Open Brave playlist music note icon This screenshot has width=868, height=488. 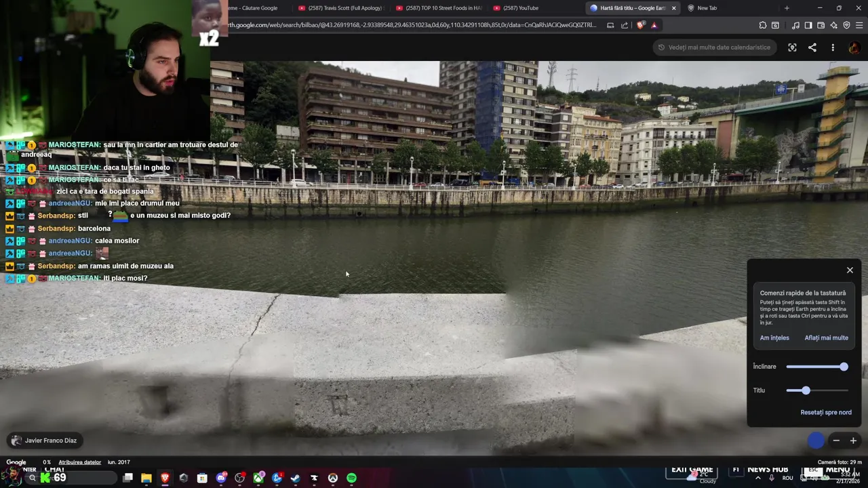[795, 25]
